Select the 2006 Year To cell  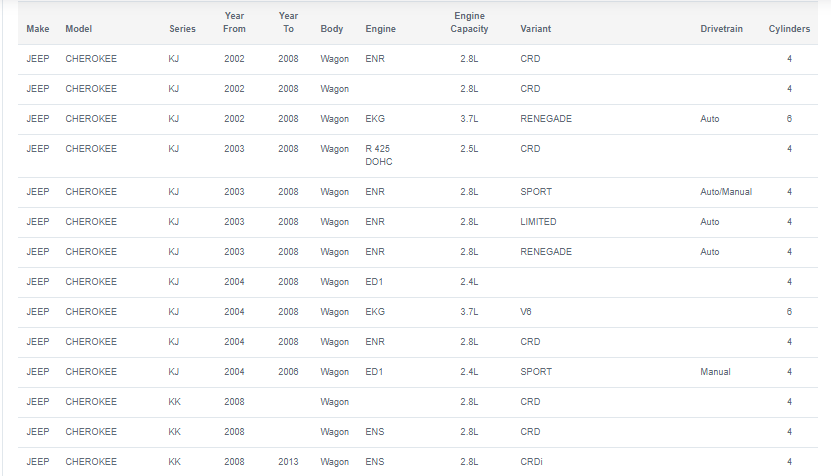pyautogui.click(x=288, y=372)
